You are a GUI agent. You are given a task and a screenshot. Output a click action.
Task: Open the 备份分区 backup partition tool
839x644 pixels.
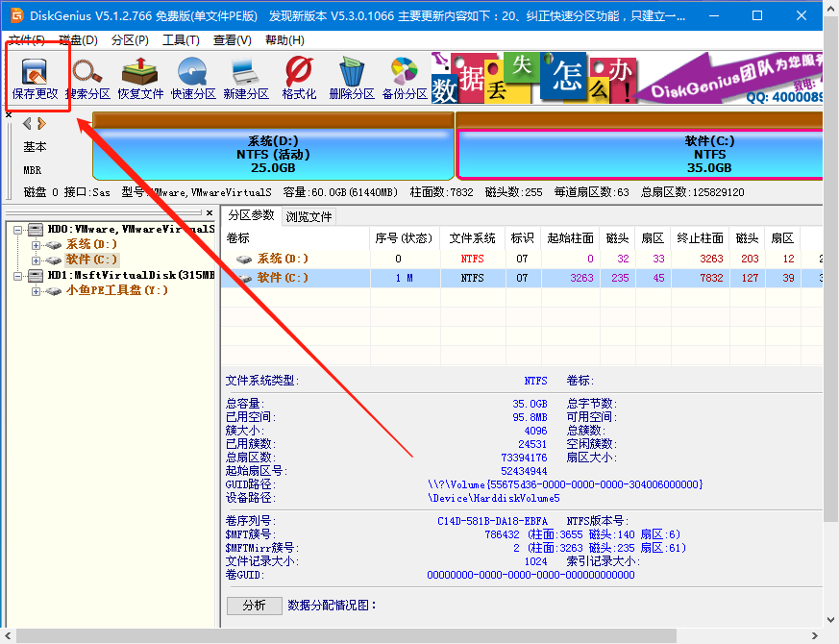[405, 78]
